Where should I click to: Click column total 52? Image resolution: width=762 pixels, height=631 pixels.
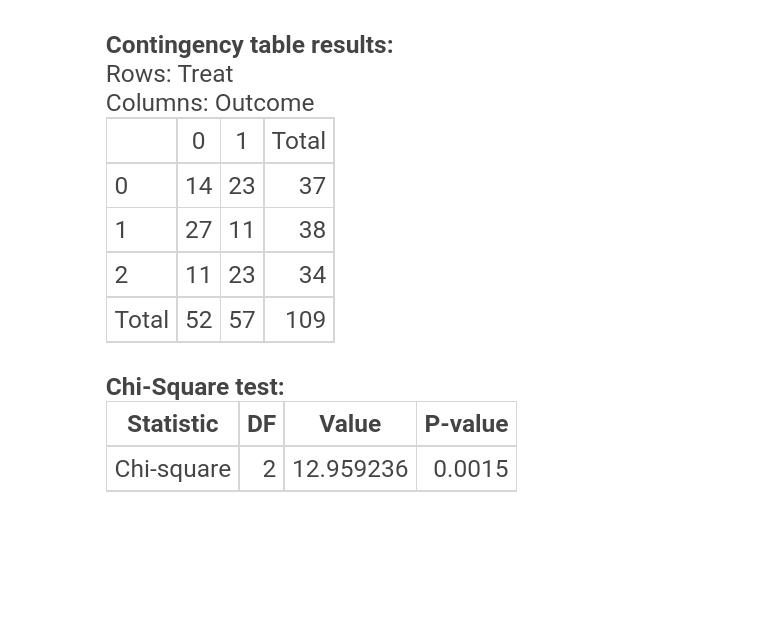click(x=199, y=320)
